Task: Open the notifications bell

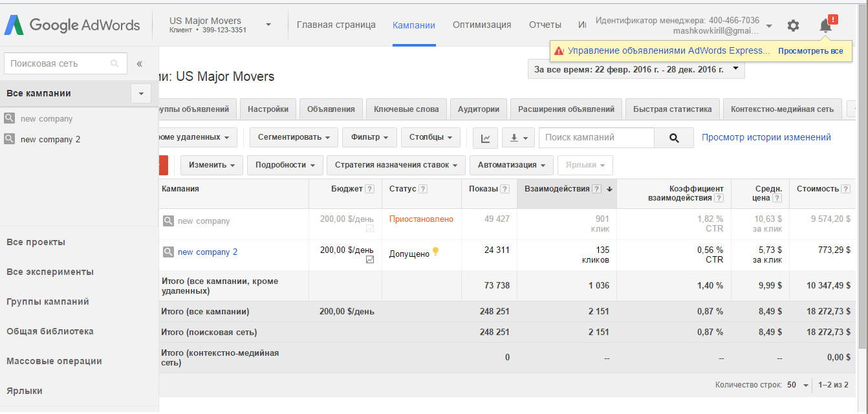Action: tap(825, 26)
